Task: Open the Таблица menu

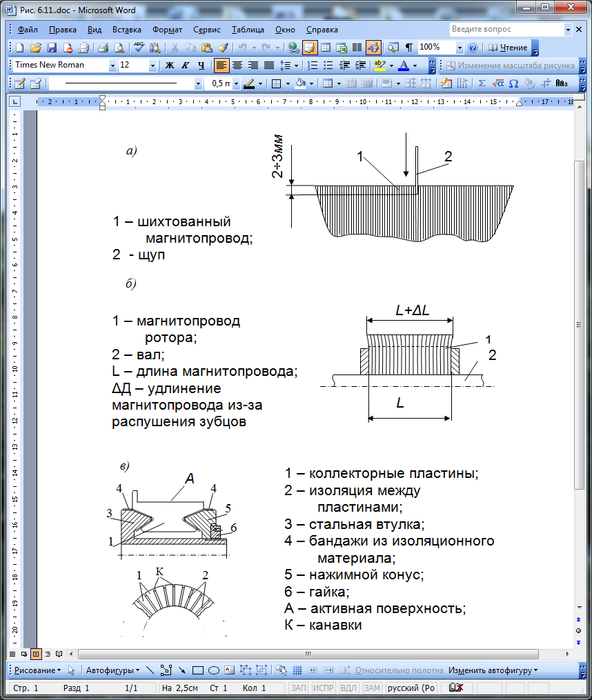Action: [248, 30]
